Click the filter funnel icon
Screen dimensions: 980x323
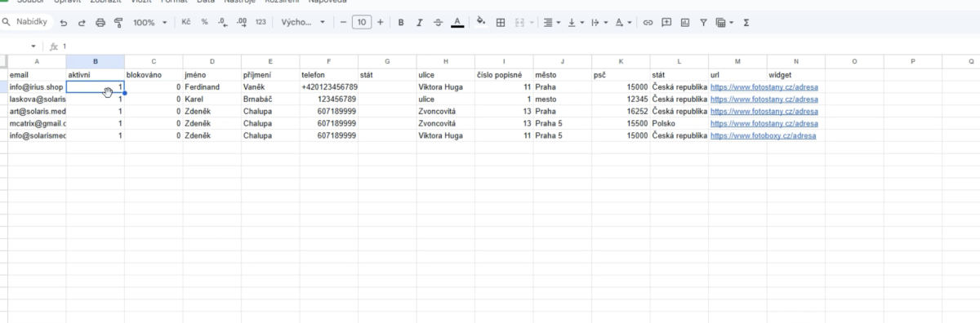(703, 23)
